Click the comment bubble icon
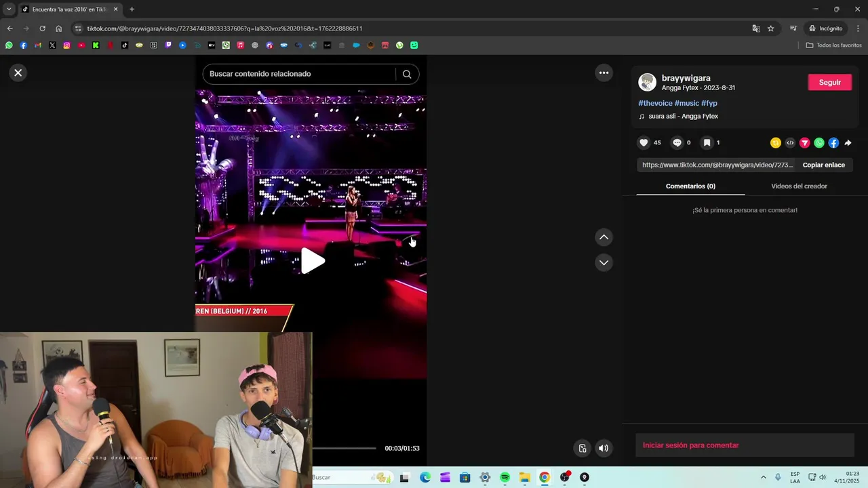This screenshot has width=868, height=488. [x=677, y=143]
